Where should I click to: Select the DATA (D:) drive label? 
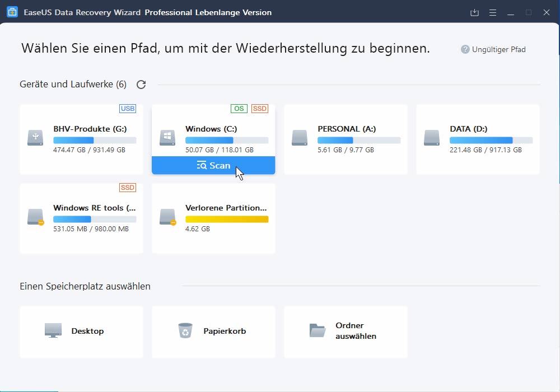coord(469,129)
